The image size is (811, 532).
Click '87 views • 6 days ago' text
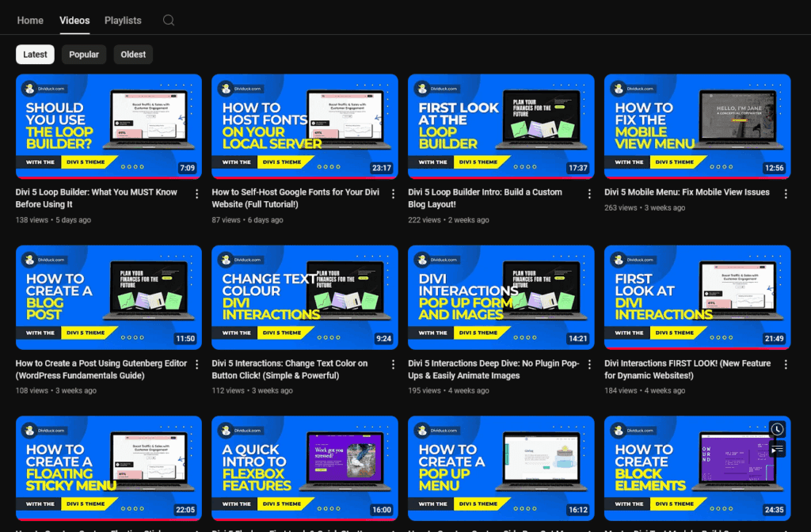(247, 220)
